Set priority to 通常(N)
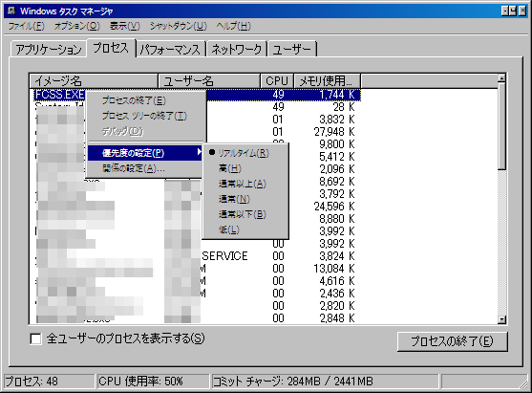The image size is (532, 393). coord(234,199)
